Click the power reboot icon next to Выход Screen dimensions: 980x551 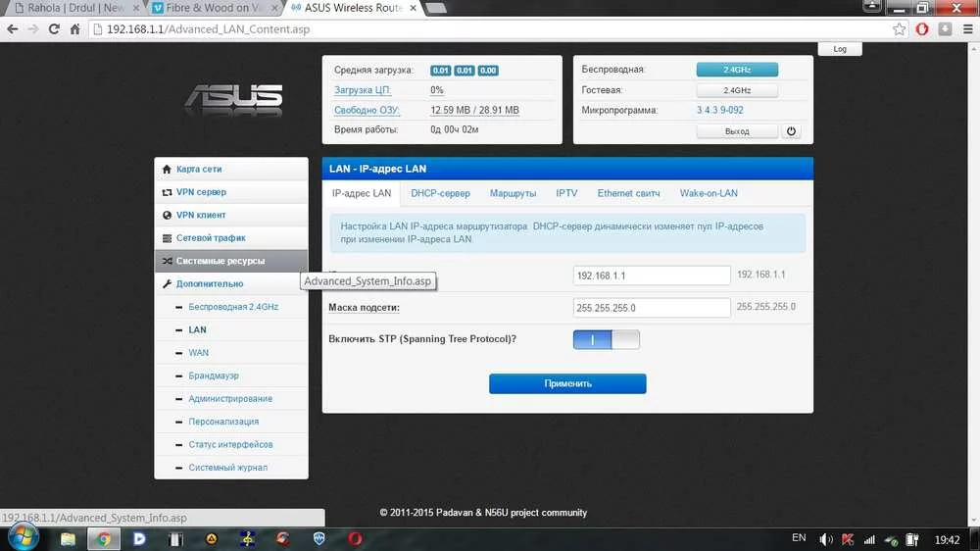(791, 131)
